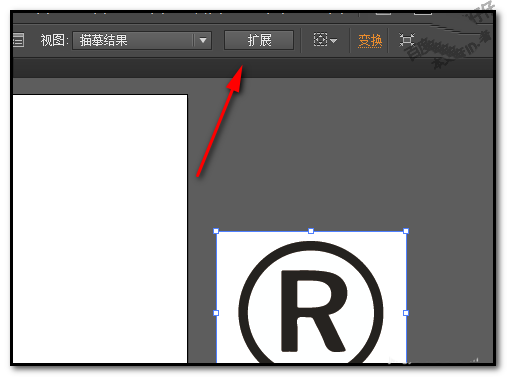Open the 变换 (Transform) panel link

[370, 41]
